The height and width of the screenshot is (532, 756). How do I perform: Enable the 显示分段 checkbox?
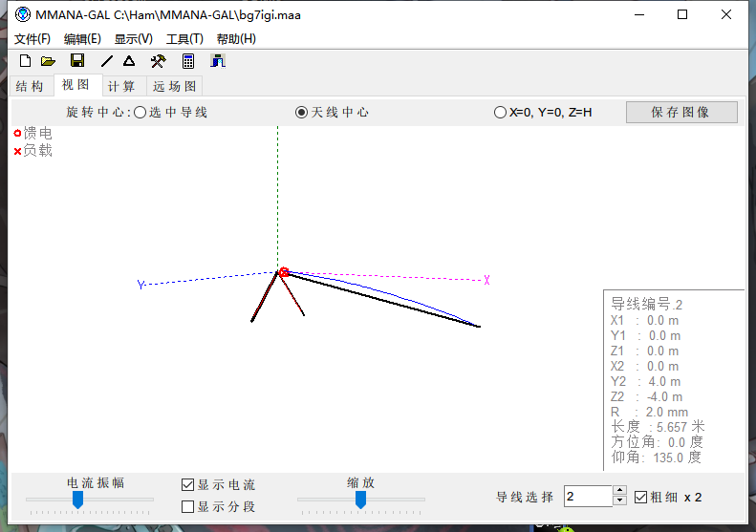(x=188, y=506)
